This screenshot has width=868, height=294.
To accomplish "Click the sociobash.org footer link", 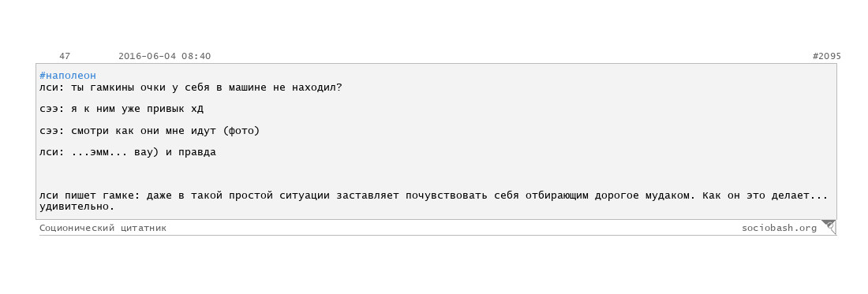I will 779,228.
